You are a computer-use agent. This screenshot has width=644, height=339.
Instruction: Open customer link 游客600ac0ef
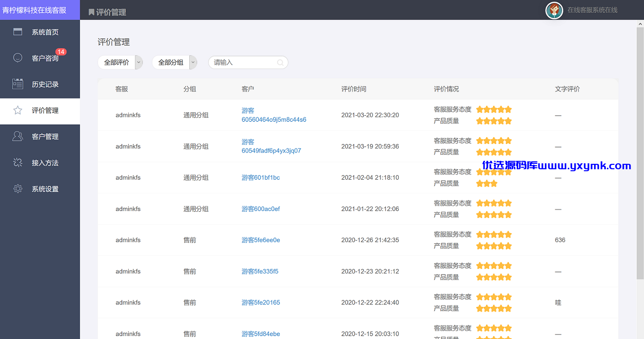pos(261,209)
